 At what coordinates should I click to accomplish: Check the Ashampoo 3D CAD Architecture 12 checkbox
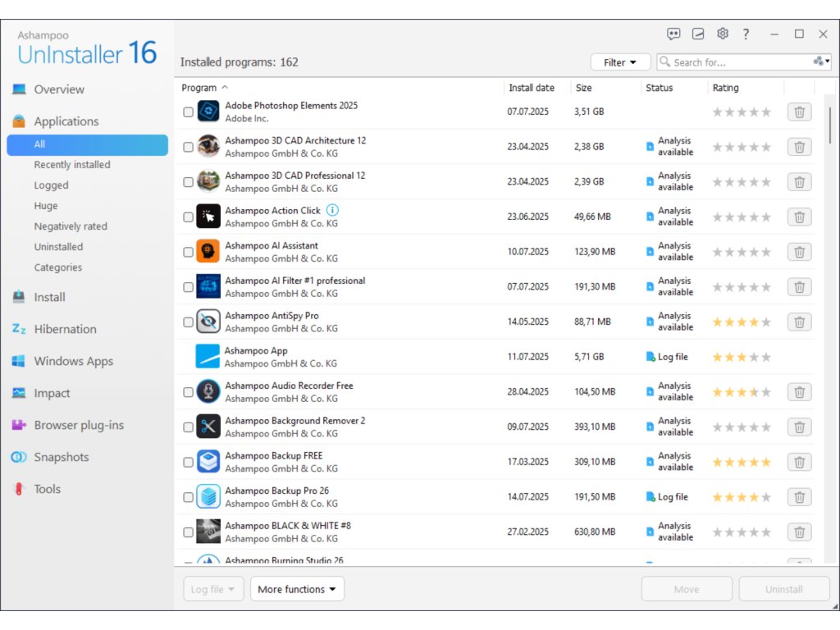coord(188,148)
